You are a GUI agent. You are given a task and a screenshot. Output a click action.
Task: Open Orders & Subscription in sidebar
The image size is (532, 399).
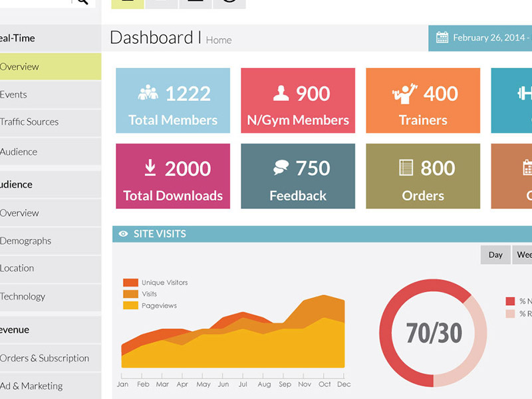tap(51, 358)
